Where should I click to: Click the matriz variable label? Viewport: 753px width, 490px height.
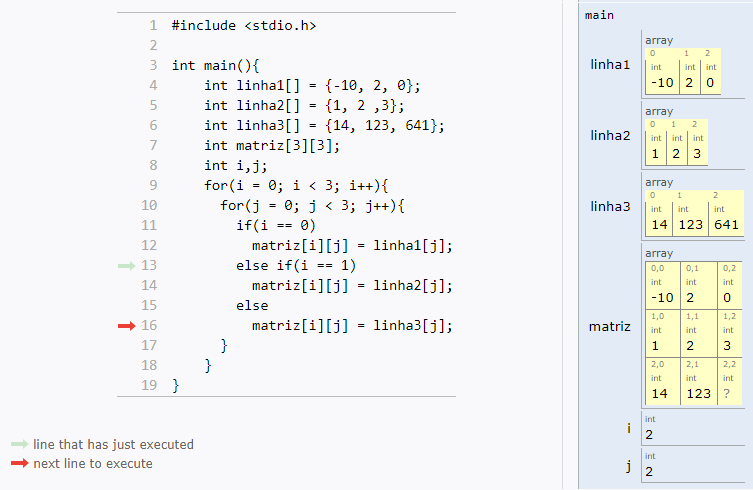coord(610,326)
